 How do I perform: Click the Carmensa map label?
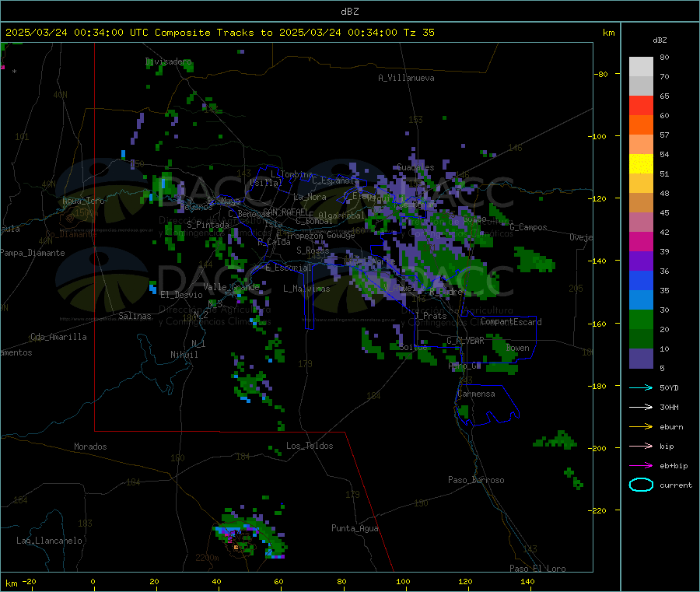[x=476, y=394]
